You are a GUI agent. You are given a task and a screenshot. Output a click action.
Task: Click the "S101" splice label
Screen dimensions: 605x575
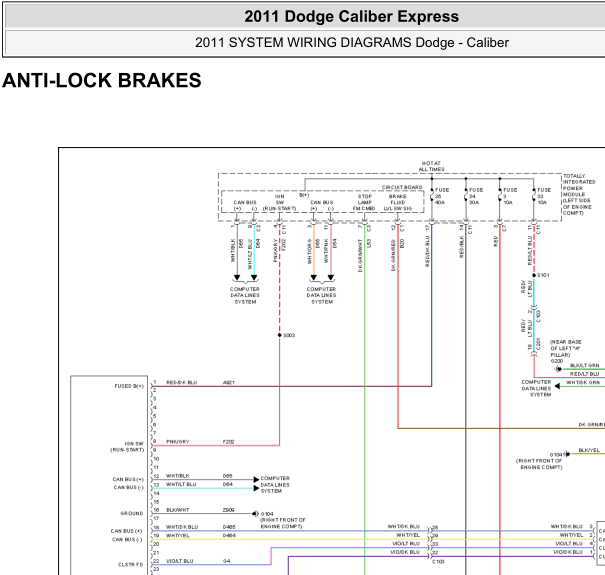pos(543,275)
